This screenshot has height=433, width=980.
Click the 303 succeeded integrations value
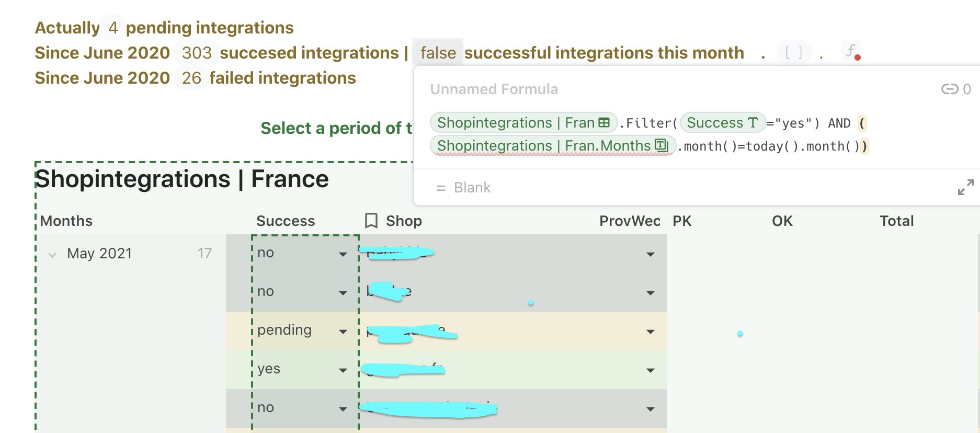point(197,53)
